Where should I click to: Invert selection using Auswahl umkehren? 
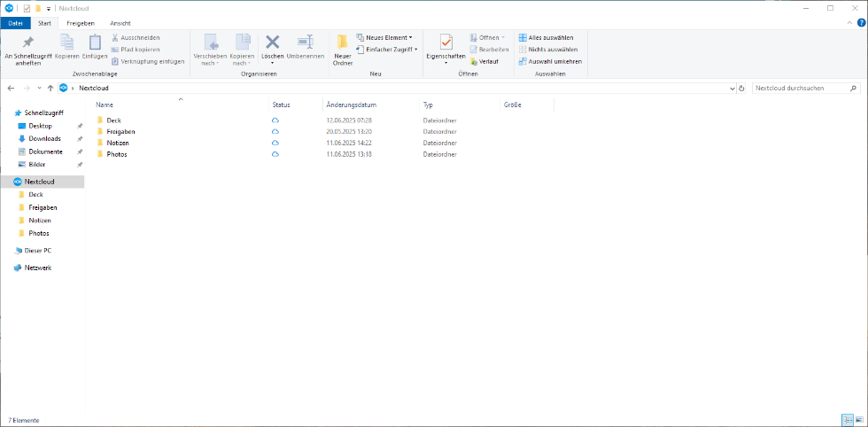coord(550,61)
